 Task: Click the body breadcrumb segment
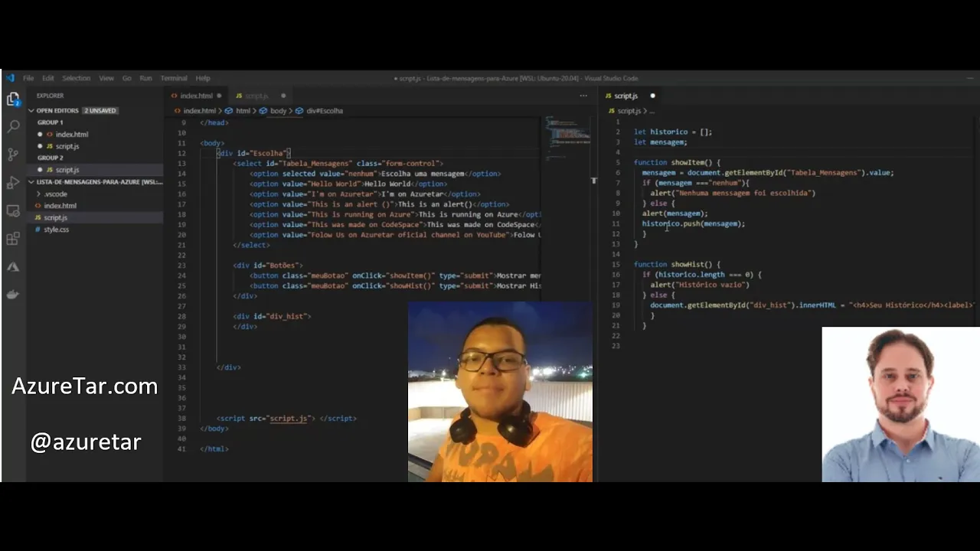(x=278, y=111)
